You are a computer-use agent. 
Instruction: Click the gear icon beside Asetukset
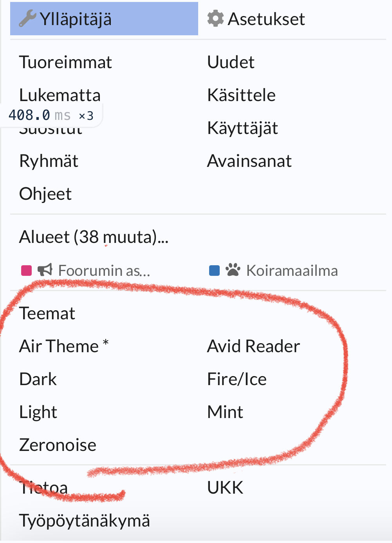[215, 18]
